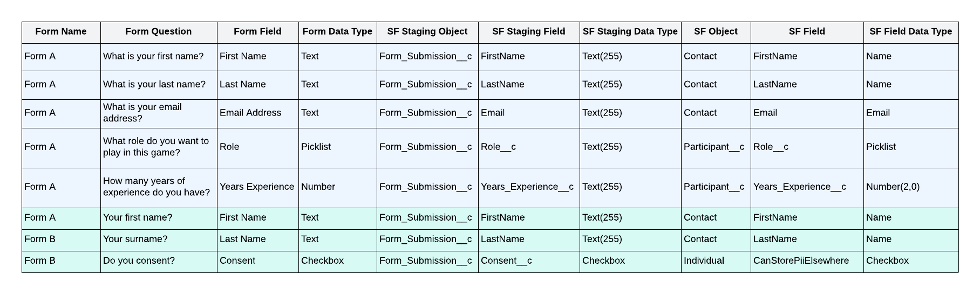
Task: Click the role question cell about the game
Action: (156, 147)
